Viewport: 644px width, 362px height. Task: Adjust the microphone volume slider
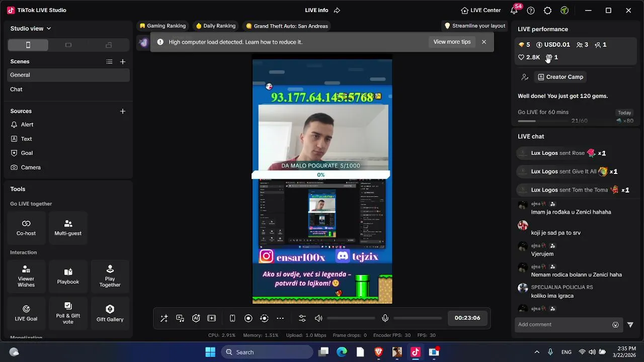coord(418,318)
